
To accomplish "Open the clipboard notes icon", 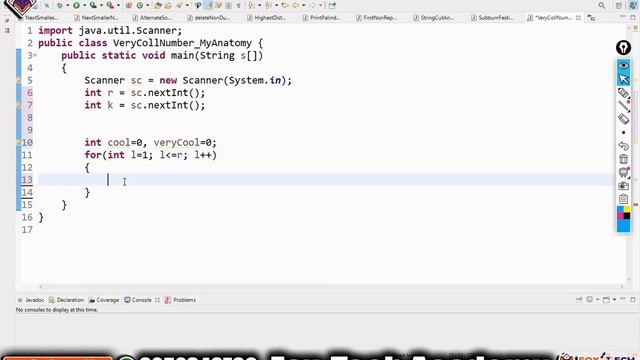I will 623,199.
